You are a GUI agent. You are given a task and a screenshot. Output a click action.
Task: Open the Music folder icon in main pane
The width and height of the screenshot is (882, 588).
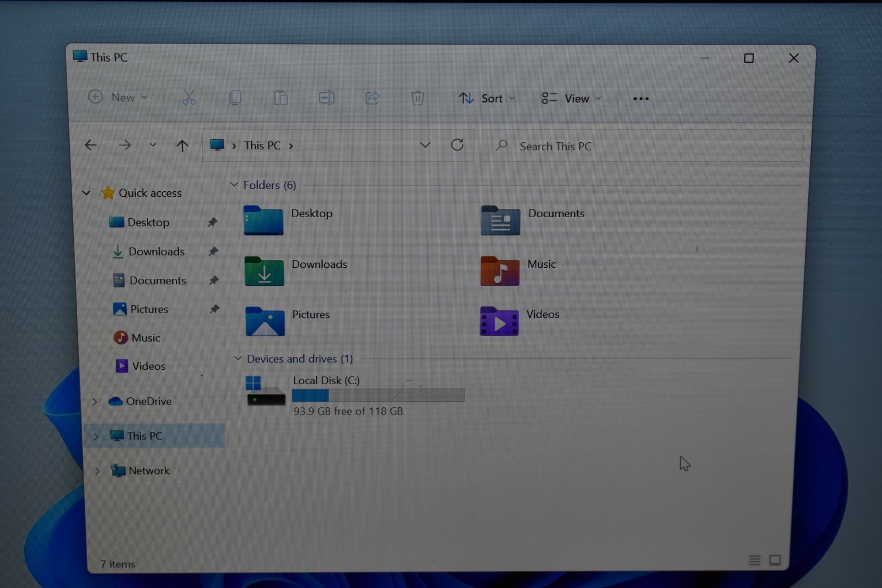499,271
